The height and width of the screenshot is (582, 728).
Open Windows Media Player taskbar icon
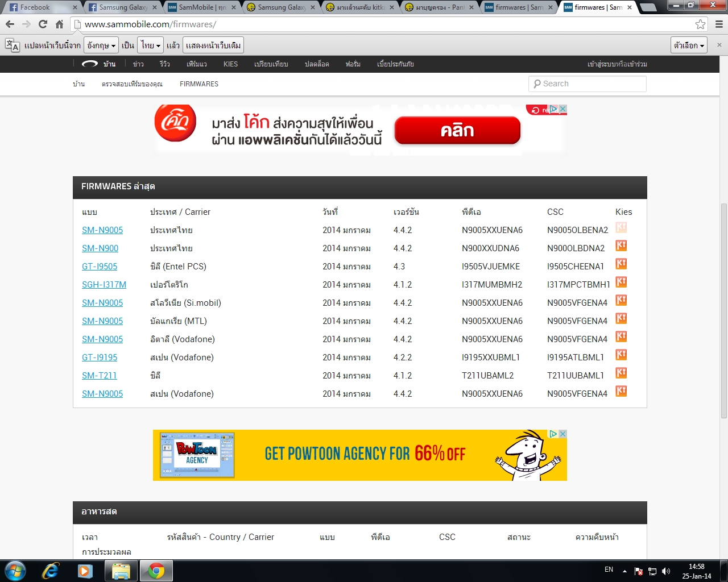(x=85, y=571)
